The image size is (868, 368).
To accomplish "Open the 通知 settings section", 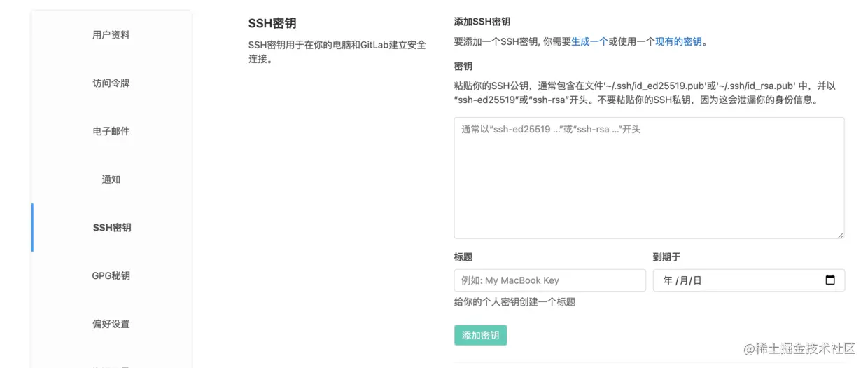I will (x=111, y=179).
